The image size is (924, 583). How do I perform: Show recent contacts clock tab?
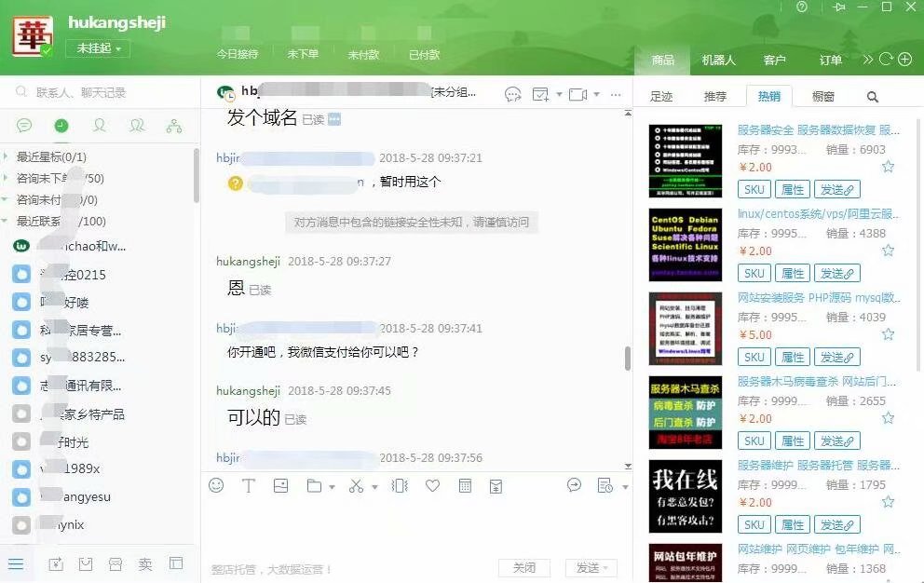coord(61,126)
